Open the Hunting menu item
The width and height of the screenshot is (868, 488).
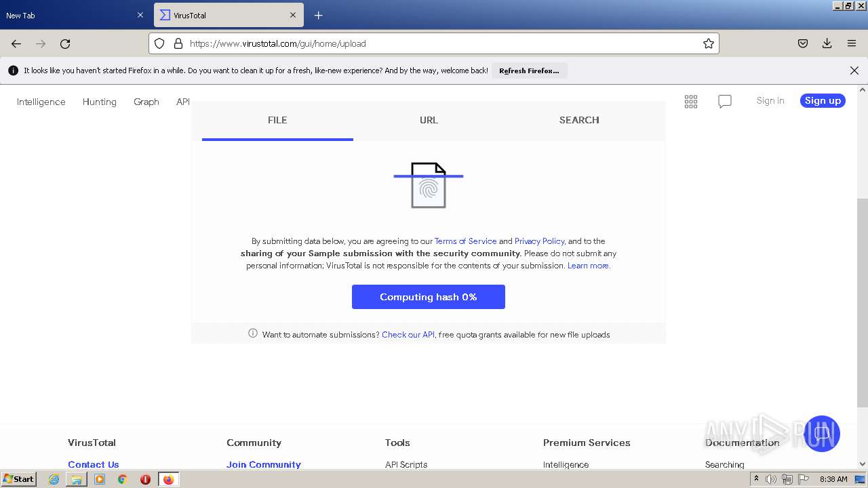pyautogui.click(x=100, y=102)
